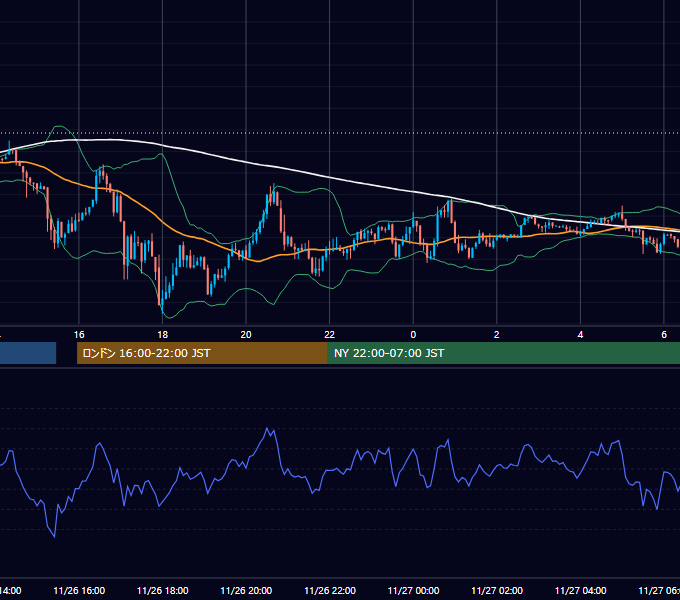The width and height of the screenshot is (680, 600).
Task: Click the 20 hour label on chart axis
Action: [x=246, y=335]
